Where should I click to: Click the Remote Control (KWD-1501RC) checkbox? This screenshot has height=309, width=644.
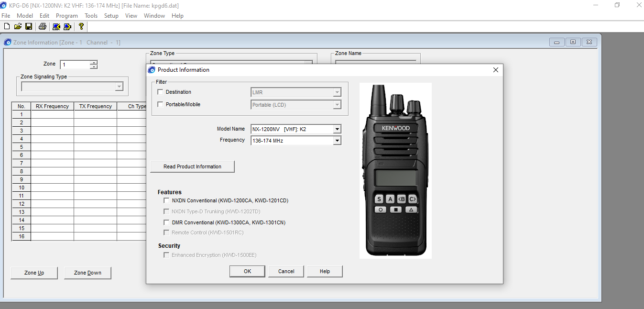click(166, 232)
